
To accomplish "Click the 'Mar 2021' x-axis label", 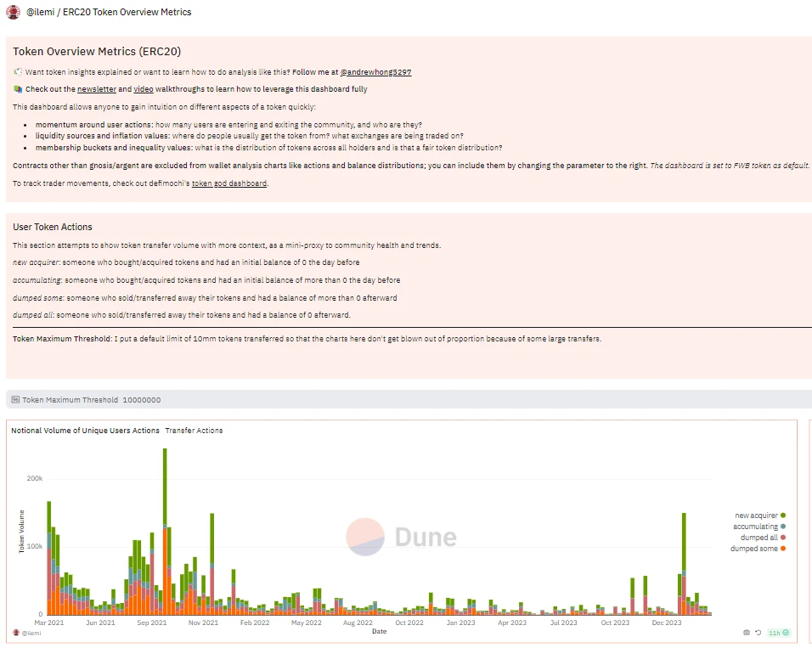I will [48, 623].
